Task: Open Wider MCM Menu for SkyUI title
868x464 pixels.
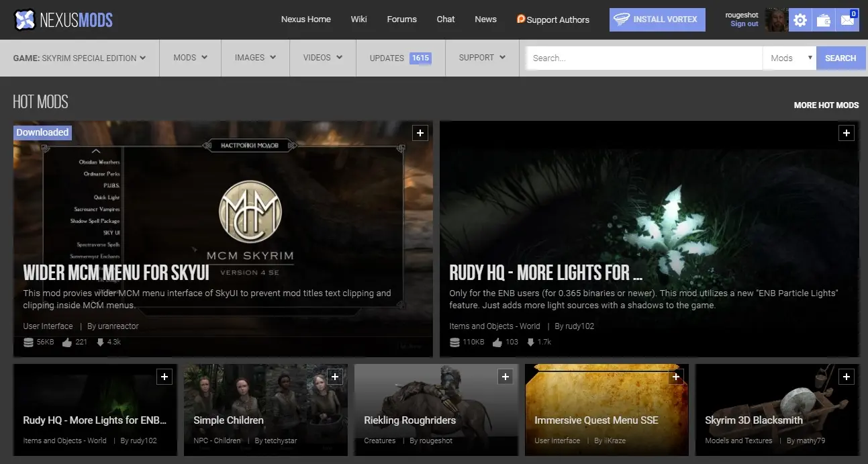Action: point(116,273)
